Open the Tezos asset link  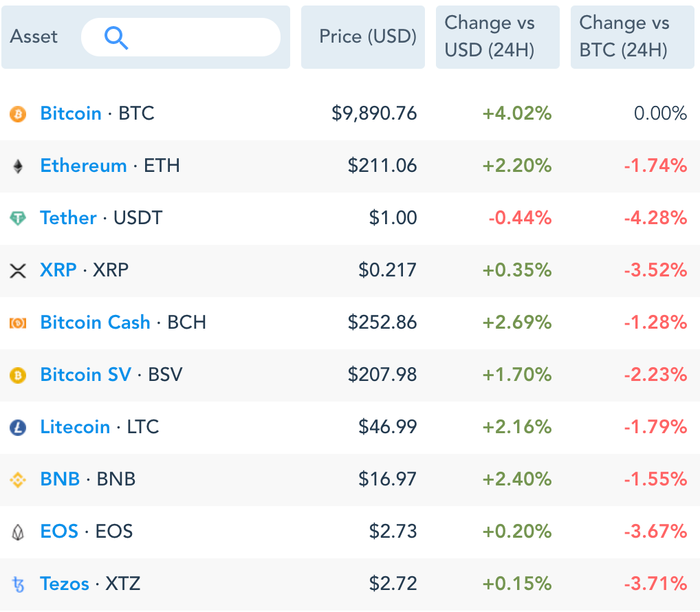click(x=65, y=584)
